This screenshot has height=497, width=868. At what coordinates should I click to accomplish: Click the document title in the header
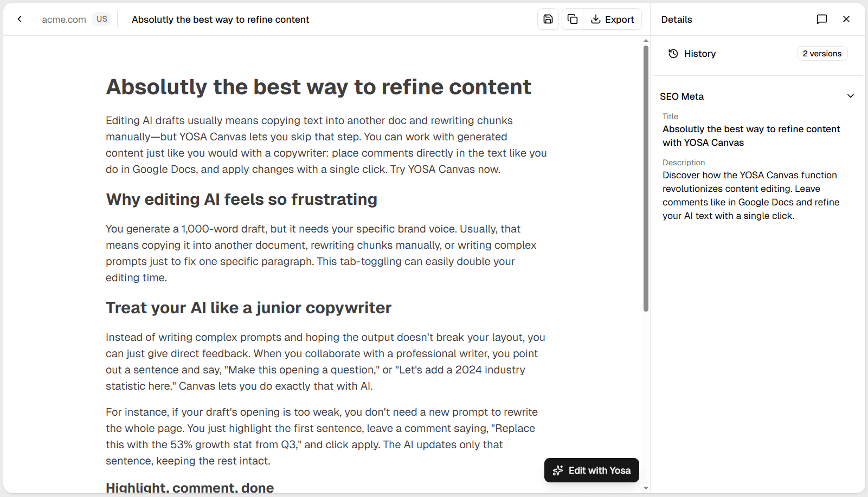click(x=220, y=19)
